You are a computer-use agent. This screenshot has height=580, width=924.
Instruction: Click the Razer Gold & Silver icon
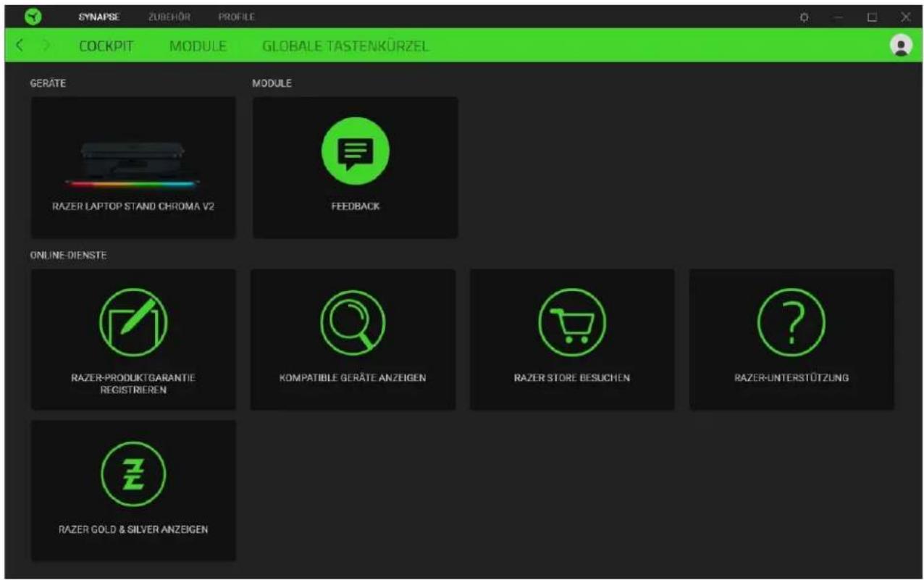(x=133, y=473)
